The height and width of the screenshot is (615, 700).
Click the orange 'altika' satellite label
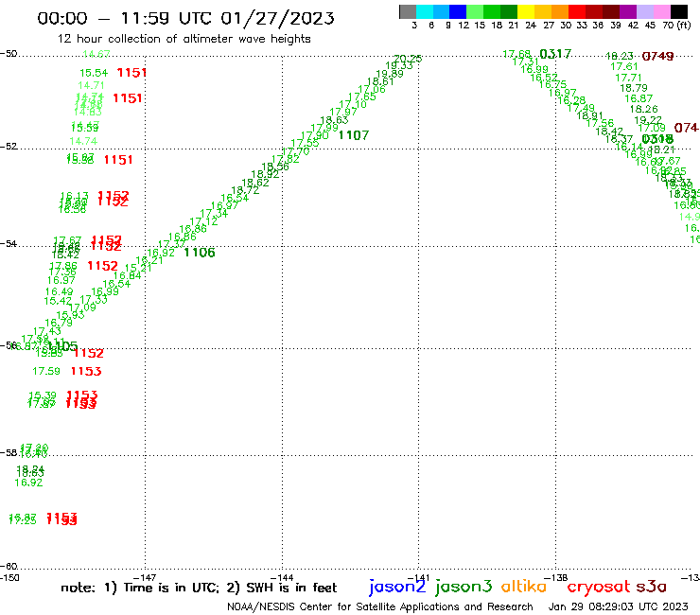524,586
